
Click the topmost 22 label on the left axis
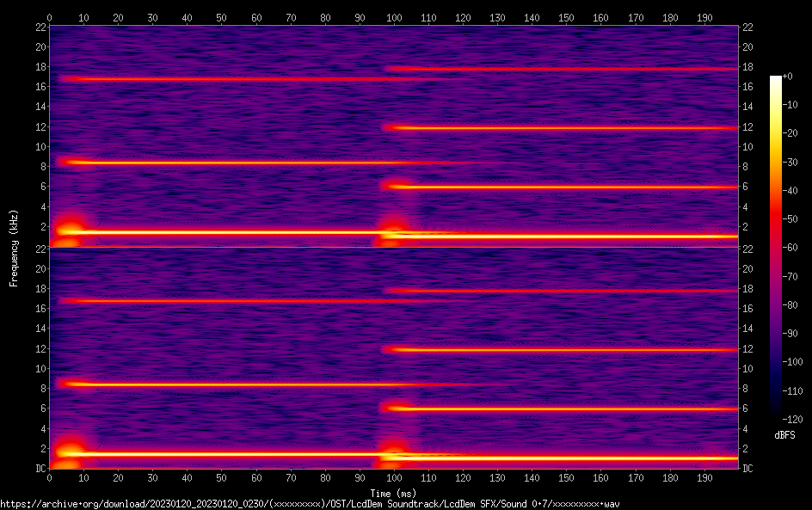point(40,28)
